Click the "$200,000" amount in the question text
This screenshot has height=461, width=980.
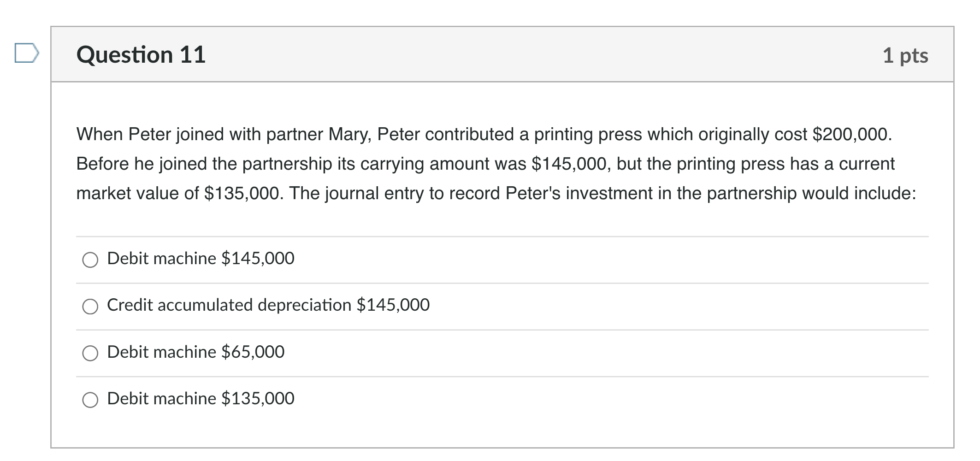851,135
